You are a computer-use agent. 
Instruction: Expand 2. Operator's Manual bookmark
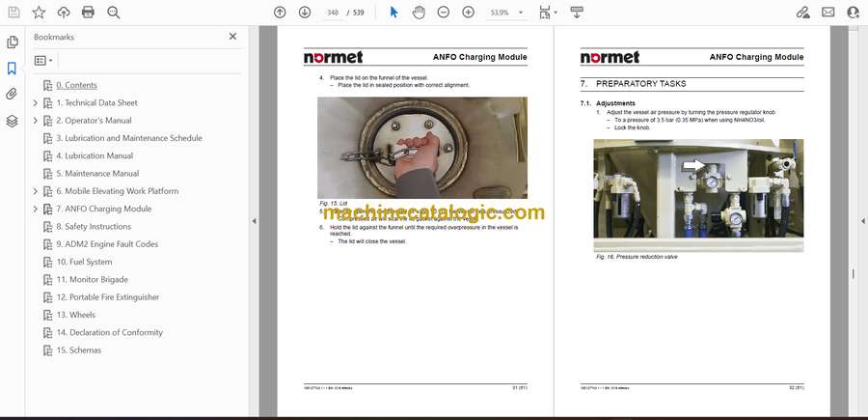tap(36, 121)
